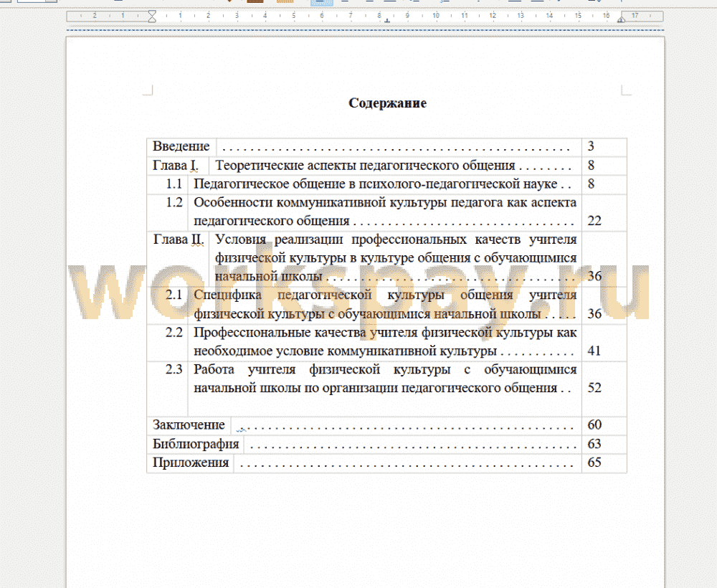Screen dimensions: 717x588
Task: Click page number 52
Action: [594, 388]
